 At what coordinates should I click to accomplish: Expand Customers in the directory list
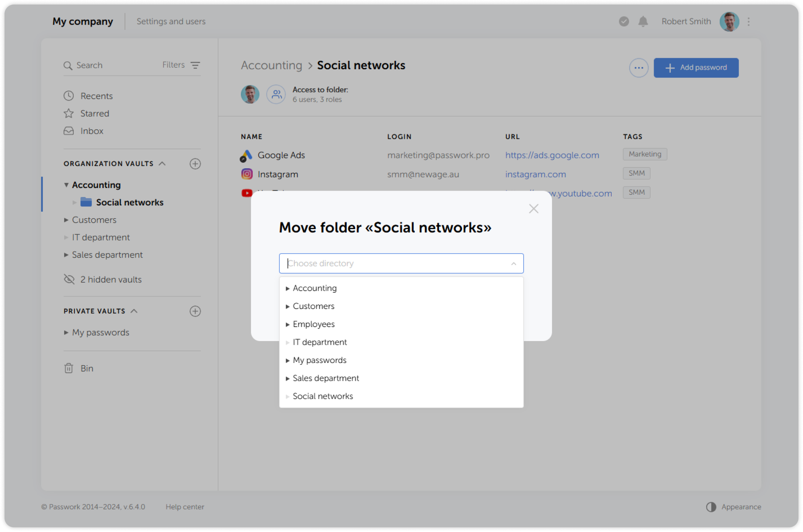(288, 306)
